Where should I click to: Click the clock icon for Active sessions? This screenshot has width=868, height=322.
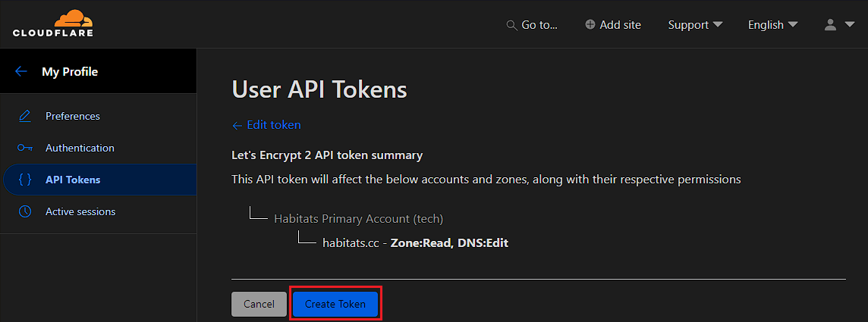coord(25,211)
